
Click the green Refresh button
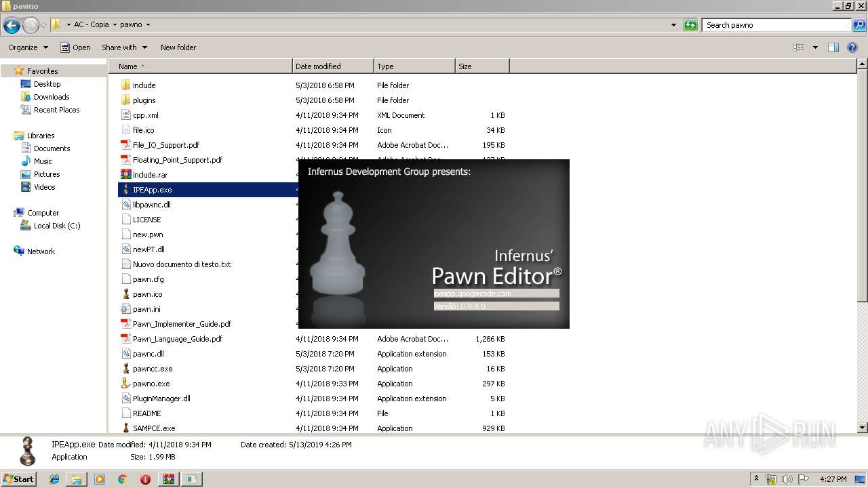tap(690, 25)
